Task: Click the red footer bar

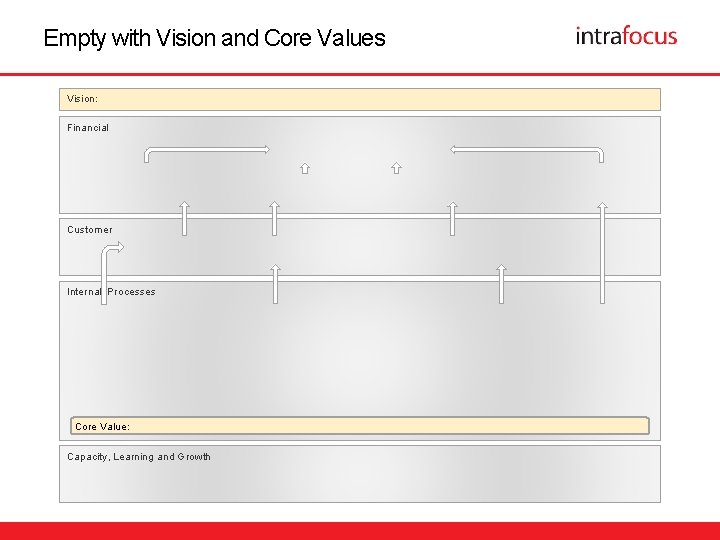Action: (360, 530)
